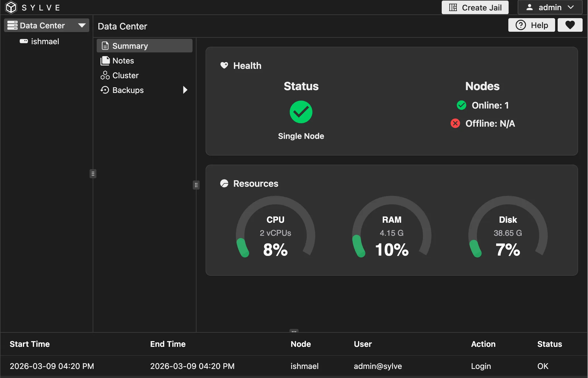Click the green Online status checkmark
This screenshot has width=588, height=378.
pos(461,105)
